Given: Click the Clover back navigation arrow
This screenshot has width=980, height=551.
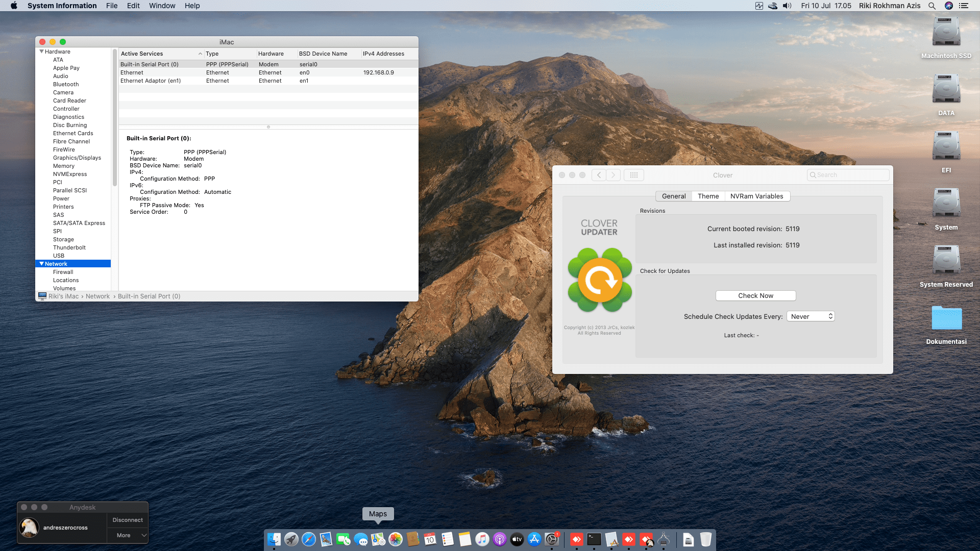Looking at the screenshot, I should (x=599, y=175).
